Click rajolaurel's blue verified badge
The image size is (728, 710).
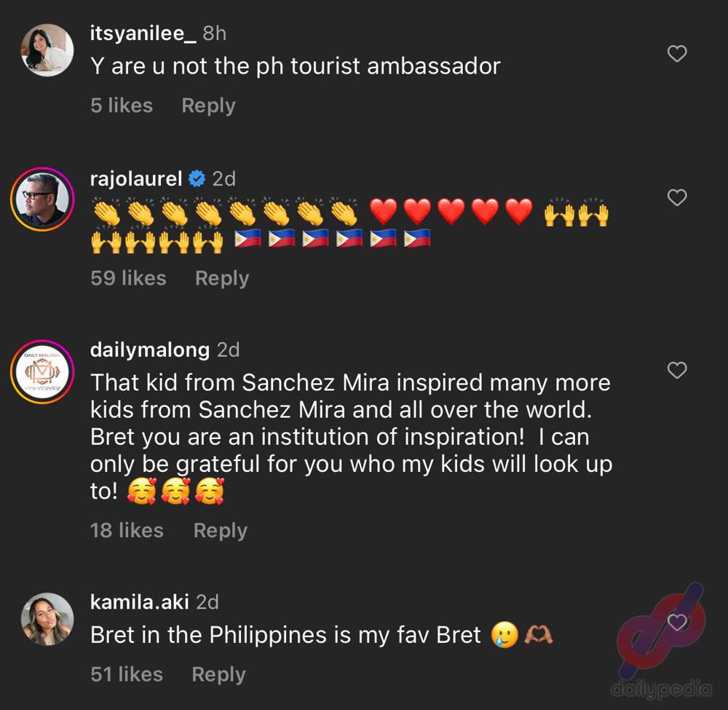pos(197,178)
